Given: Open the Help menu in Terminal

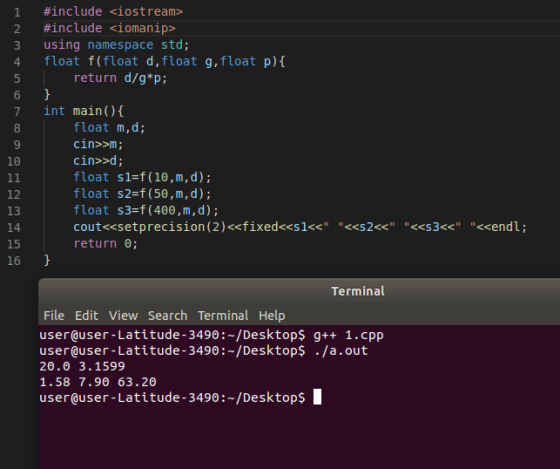Looking at the screenshot, I should 272,316.
